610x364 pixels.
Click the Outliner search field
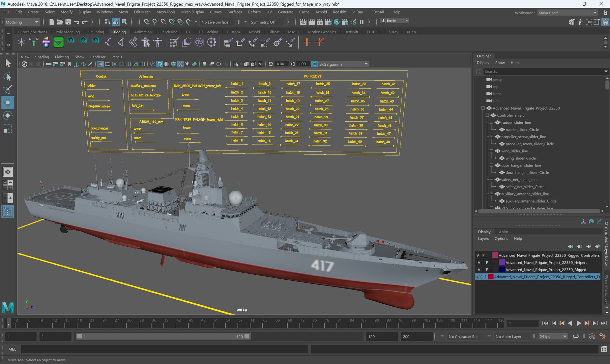point(543,71)
